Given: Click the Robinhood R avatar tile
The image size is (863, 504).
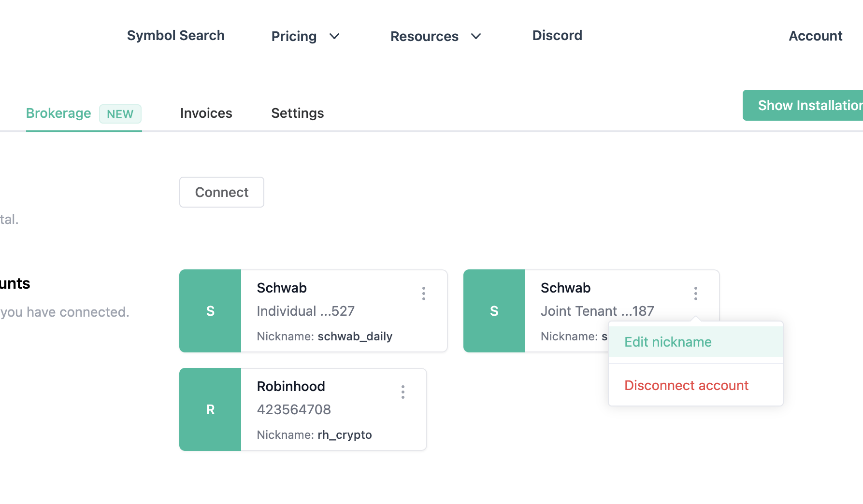Looking at the screenshot, I should (x=210, y=409).
